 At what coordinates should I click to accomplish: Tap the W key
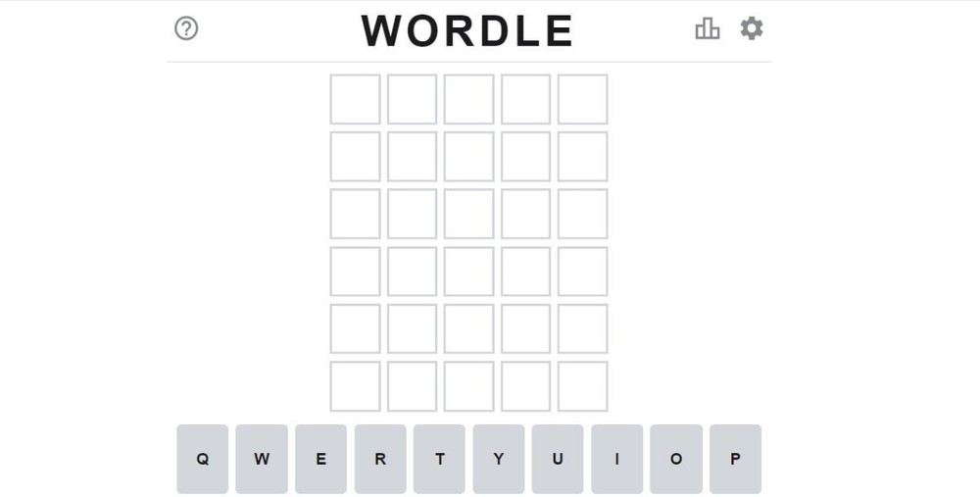[262, 459]
